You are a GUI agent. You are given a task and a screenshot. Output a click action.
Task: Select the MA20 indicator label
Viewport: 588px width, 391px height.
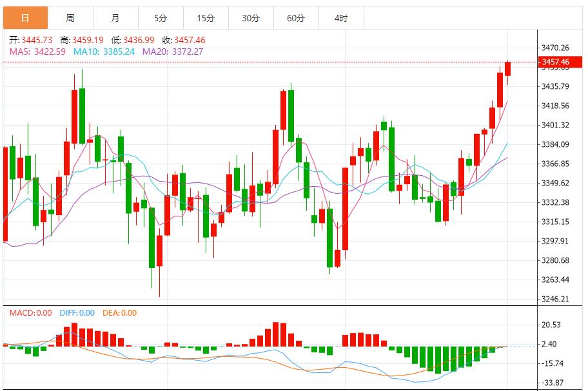(x=172, y=52)
